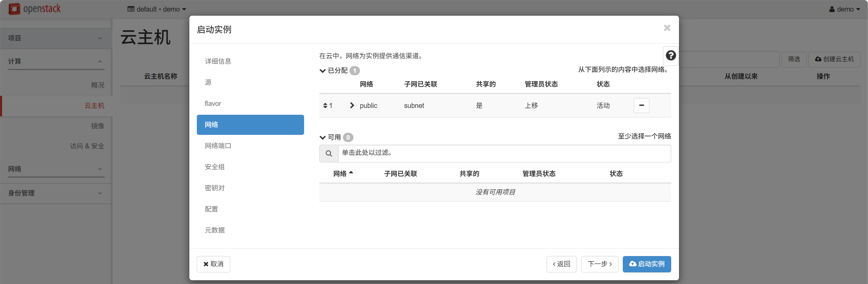Click the 创建云主机 button
Image resolution: width=868 pixels, height=284 pixels.
pyautogui.click(x=834, y=59)
